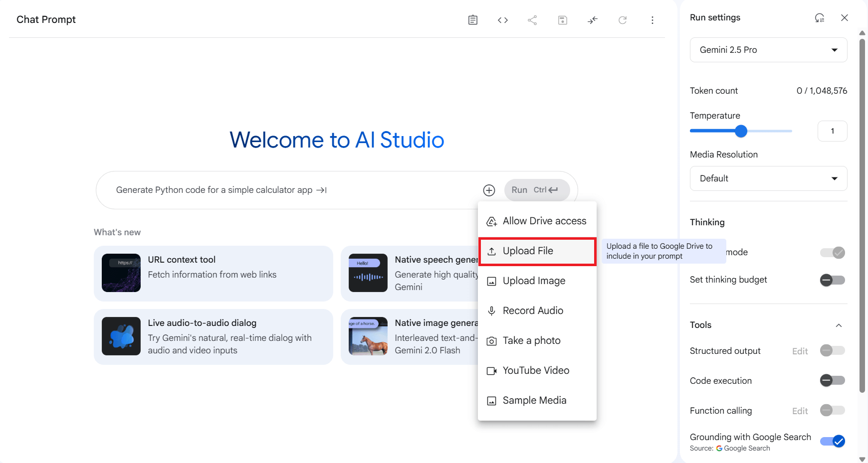Image resolution: width=868 pixels, height=463 pixels.
Task: Click the tab-arrow icon after the suggested prompt
Action: [x=322, y=190]
